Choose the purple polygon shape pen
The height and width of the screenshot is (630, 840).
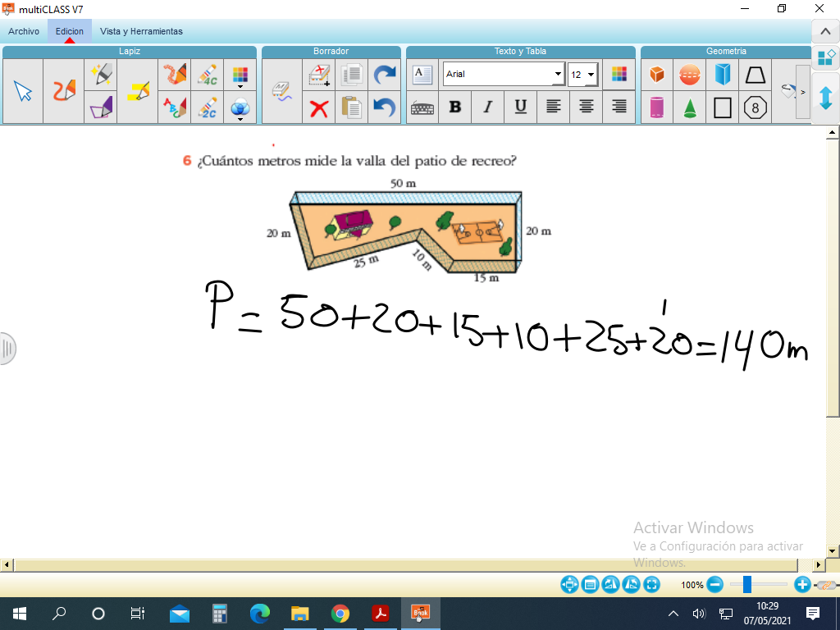click(101, 107)
